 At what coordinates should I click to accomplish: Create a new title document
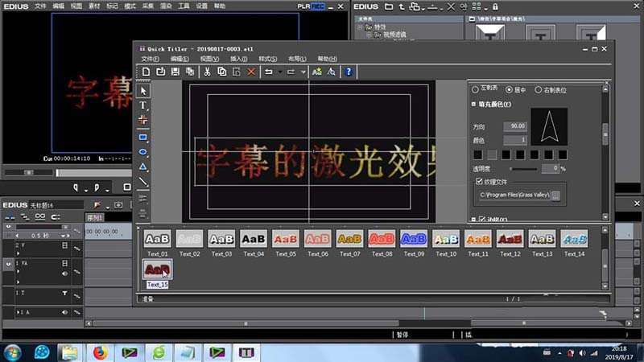tap(146, 72)
